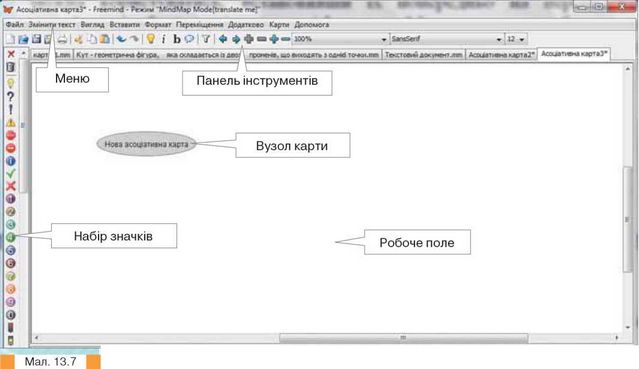Open the SansSerif font dropdown
This screenshot has height=369, width=639.
pos(447,39)
